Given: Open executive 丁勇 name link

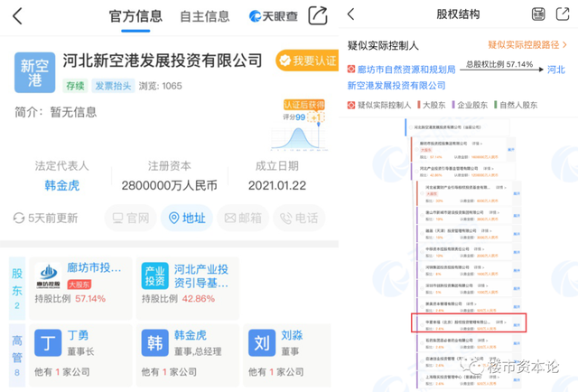Looking at the screenshot, I should (x=78, y=335).
